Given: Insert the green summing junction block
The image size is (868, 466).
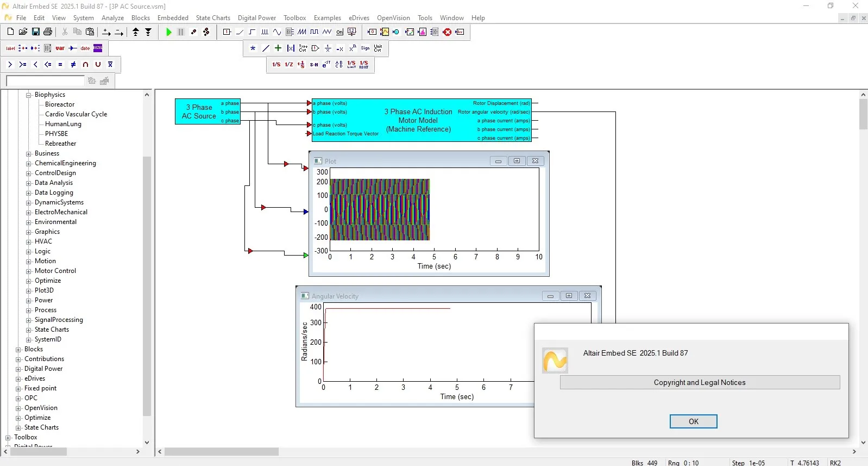Looking at the screenshot, I should (278, 48).
